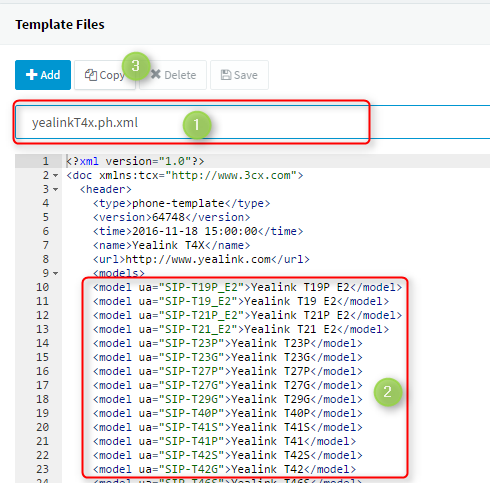490x483 pixels.
Task: Click the Add template button
Action: pos(43,75)
